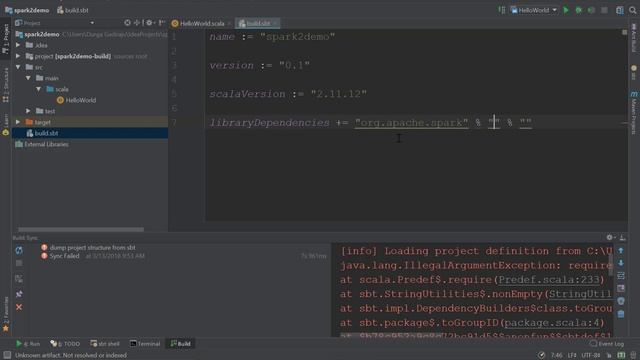
Task: Open the TODO tool window tab
Action: 65,344
